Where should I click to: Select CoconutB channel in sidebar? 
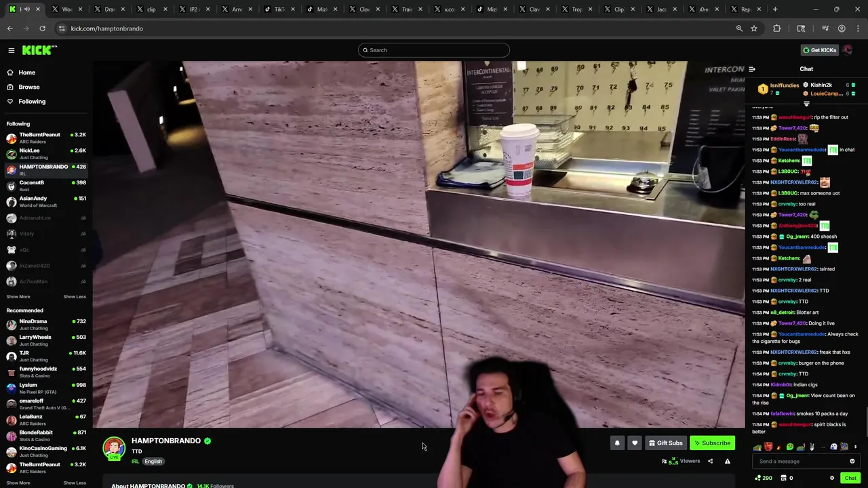(x=46, y=186)
